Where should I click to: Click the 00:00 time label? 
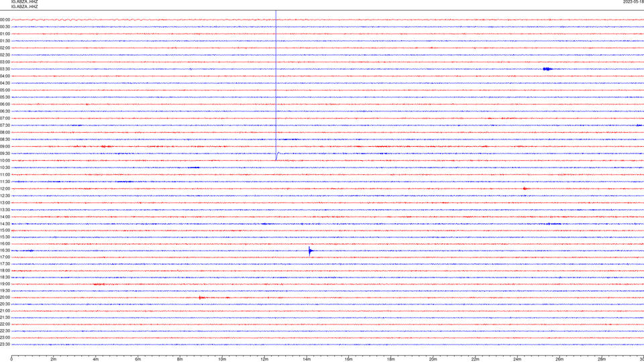5,19
